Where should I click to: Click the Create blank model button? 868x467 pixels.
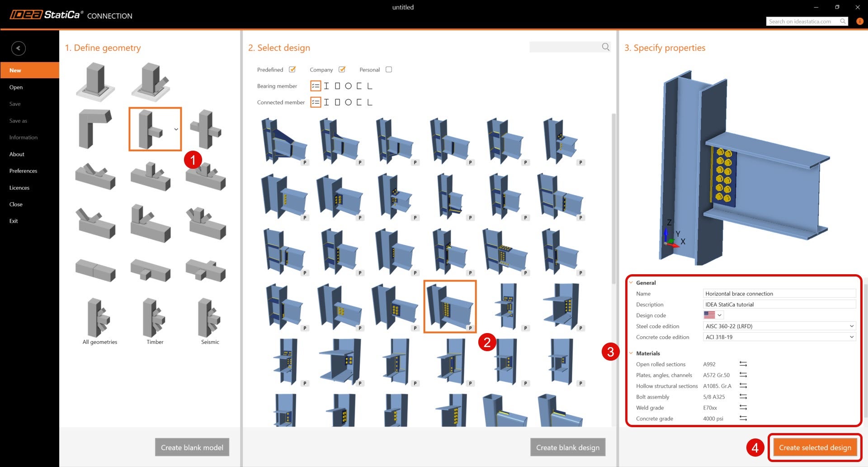coord(192,447)
